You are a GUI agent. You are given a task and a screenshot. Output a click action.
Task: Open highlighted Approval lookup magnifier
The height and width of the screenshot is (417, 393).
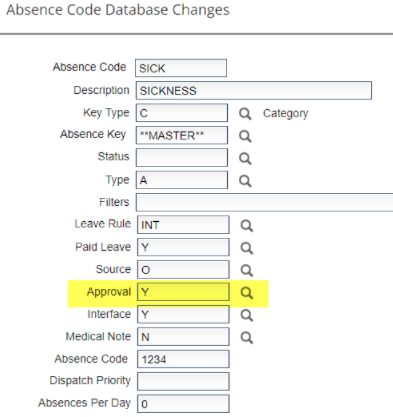(247, 293)
